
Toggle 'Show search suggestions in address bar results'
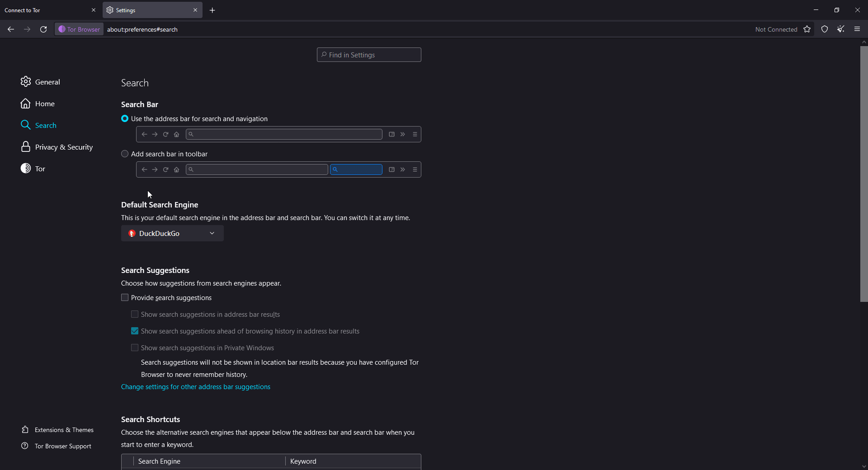tap(135, 315)
